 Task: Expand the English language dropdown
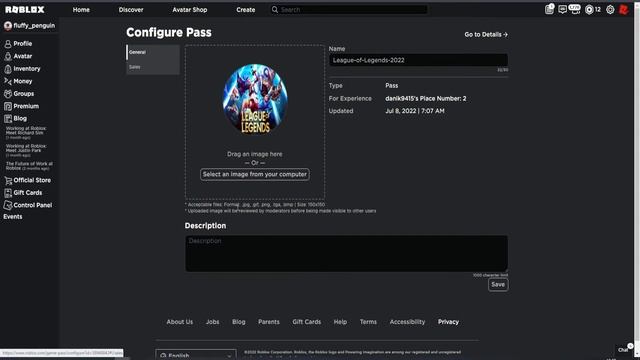(x=196, y=355)
